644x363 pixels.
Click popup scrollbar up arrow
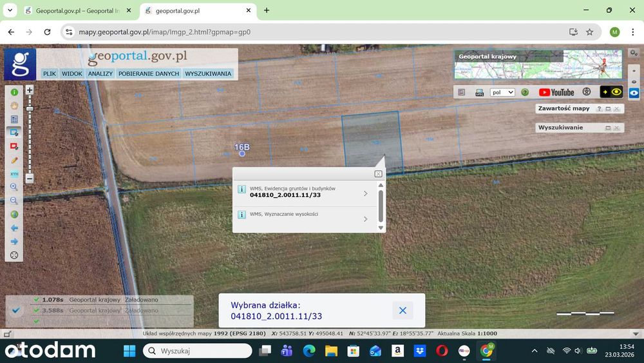(x=381, y=186)
